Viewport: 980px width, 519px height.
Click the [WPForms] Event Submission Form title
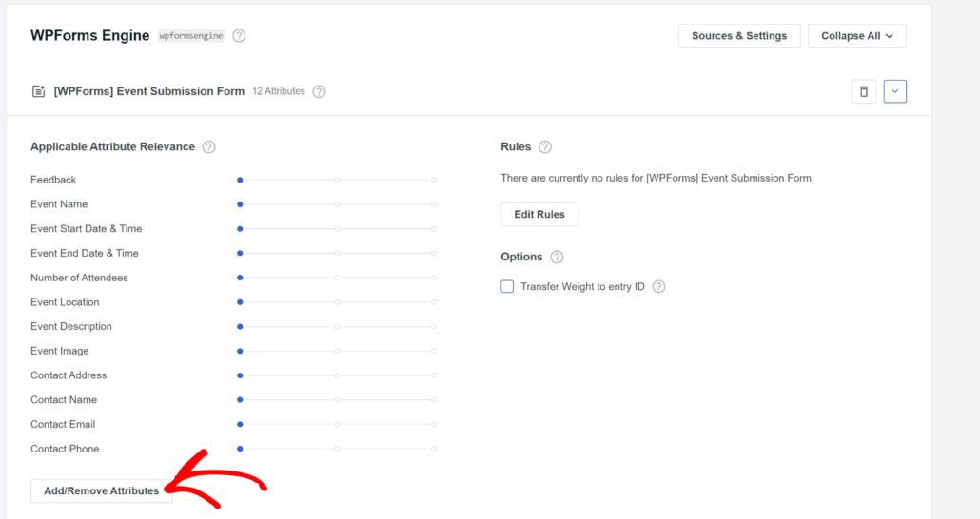(148, 91)
